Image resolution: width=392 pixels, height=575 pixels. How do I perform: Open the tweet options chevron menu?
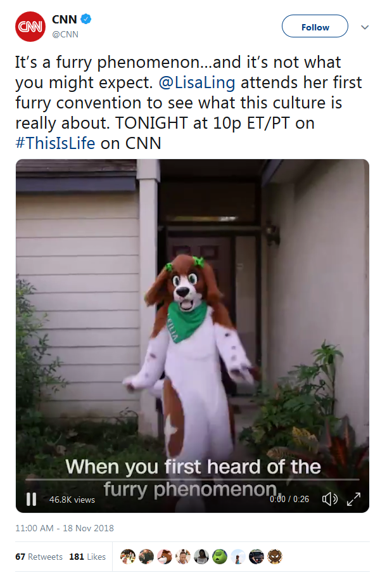[365, 27]
